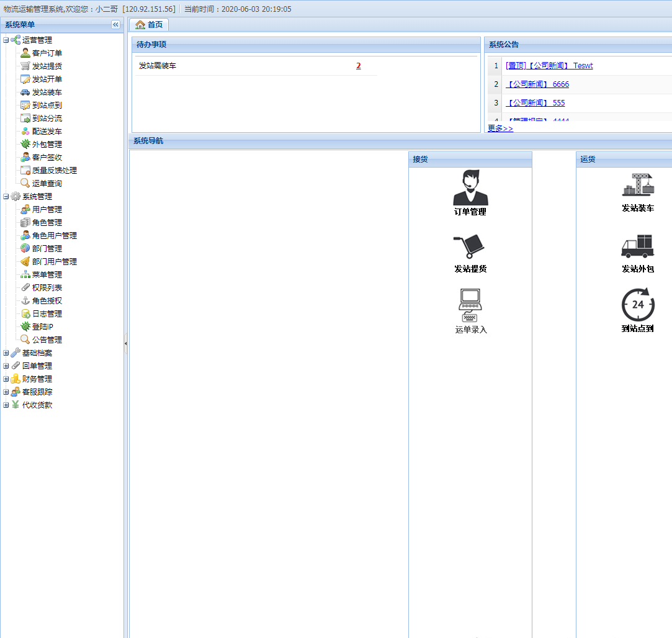
Task: Open 到站点到 24-hour clock icon
Action: (x=637, y=305)
